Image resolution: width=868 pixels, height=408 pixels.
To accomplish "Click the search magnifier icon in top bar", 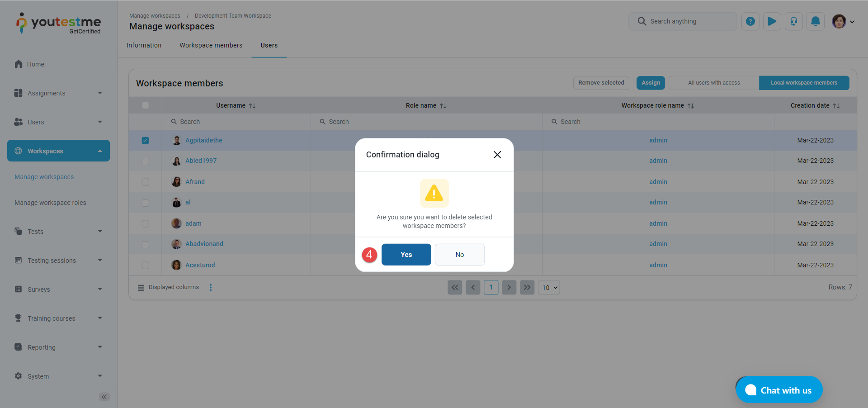I will [642, 21].
